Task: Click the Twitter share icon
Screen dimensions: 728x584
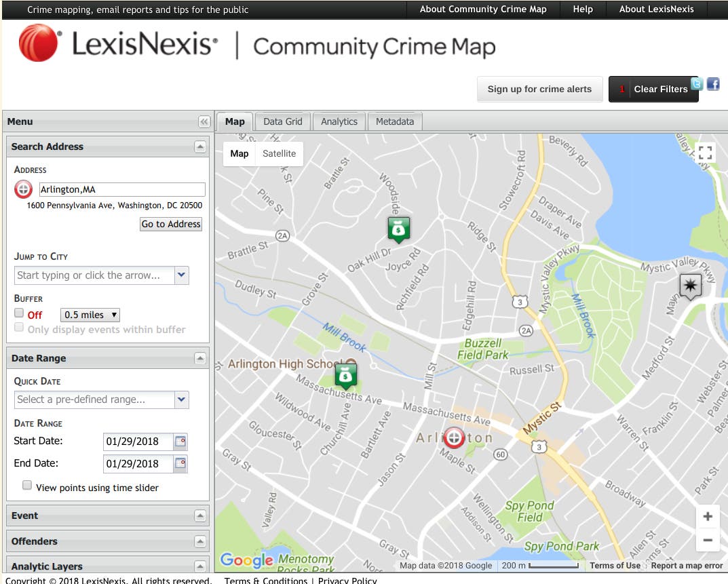Action: pos(697,84)
